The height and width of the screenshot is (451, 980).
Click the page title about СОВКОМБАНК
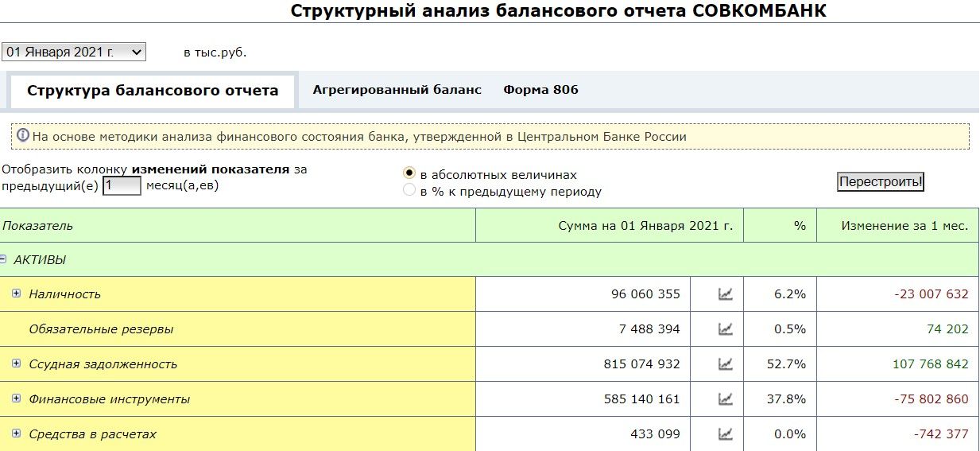559,11
